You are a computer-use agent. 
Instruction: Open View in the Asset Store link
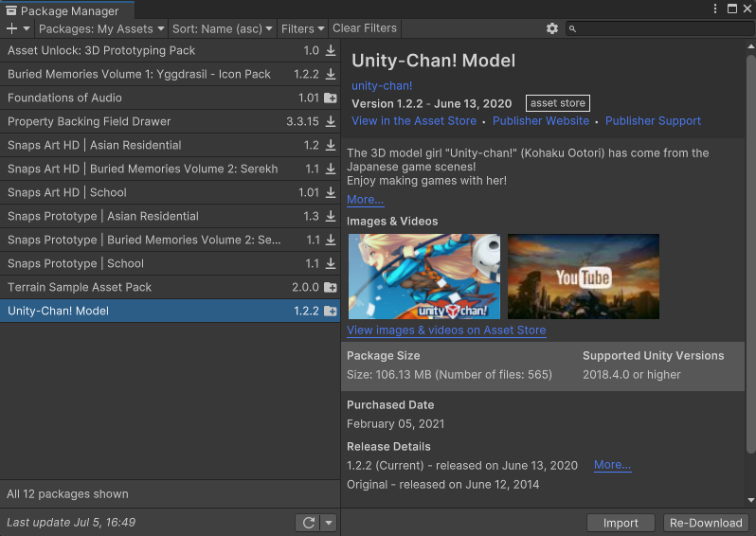414,121
